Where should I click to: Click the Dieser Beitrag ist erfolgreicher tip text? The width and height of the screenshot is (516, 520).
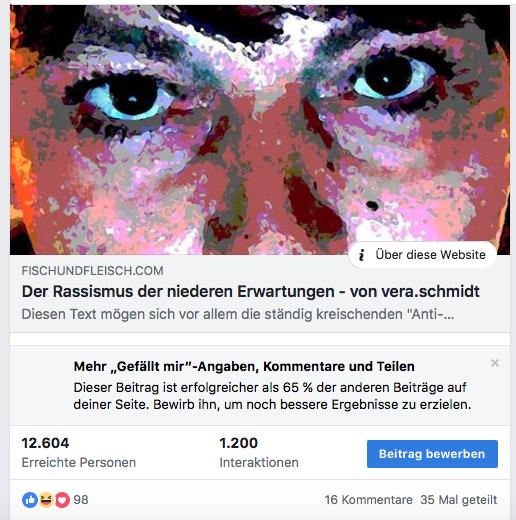pyautogui.click(x=272, y=396)
